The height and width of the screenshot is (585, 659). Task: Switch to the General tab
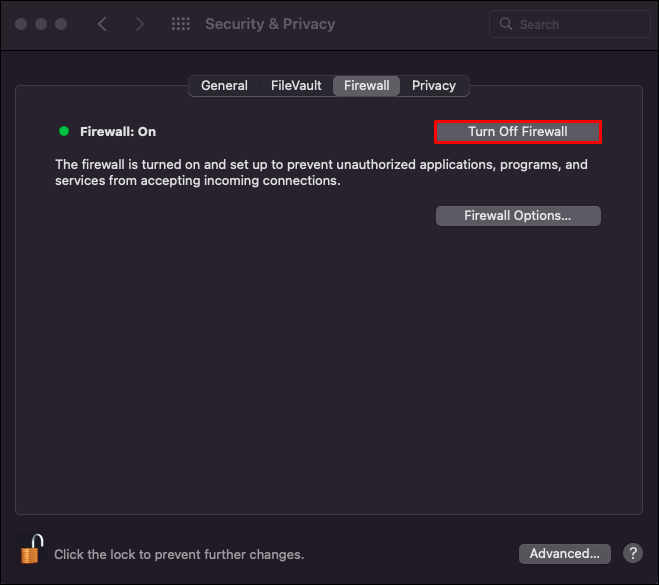(x=224, y=86)
